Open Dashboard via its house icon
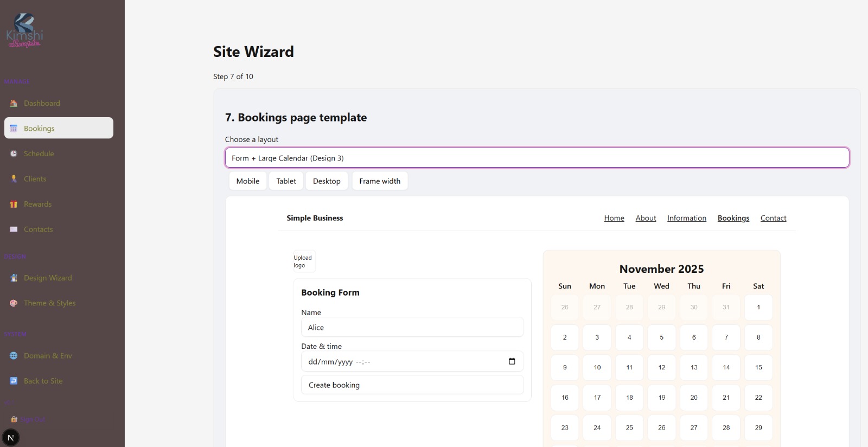Viewport: 868px width, 447px height. click(14, 103)
